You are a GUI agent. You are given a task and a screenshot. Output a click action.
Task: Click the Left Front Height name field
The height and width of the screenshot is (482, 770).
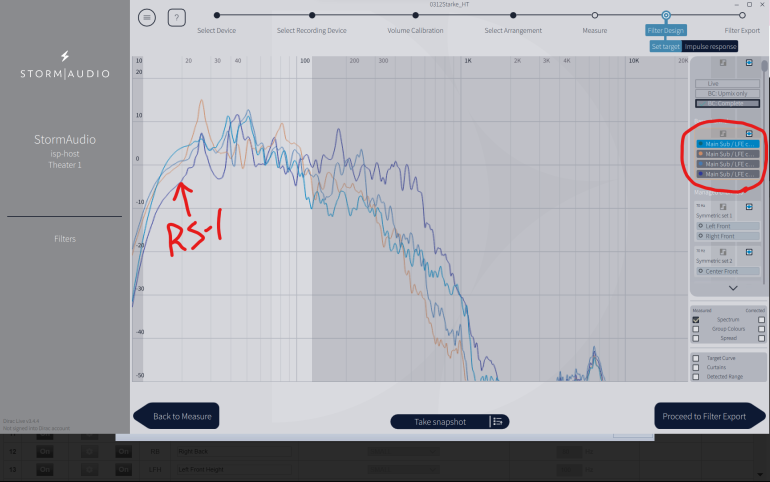click(x=234, y=470)
